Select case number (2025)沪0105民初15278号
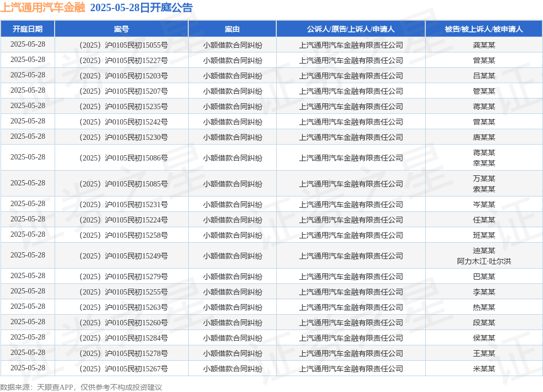Viewport: 543px width, 392px height. coord(124,354)
